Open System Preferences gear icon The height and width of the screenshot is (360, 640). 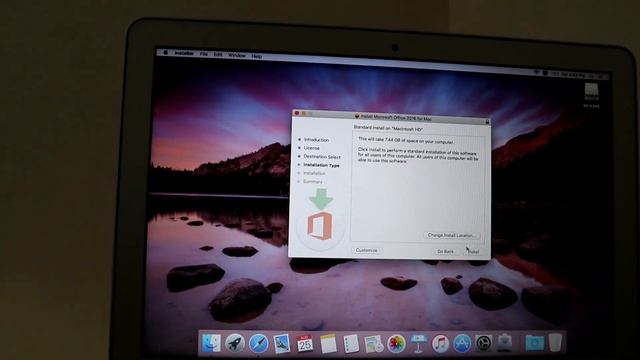[x=484, y=344]
